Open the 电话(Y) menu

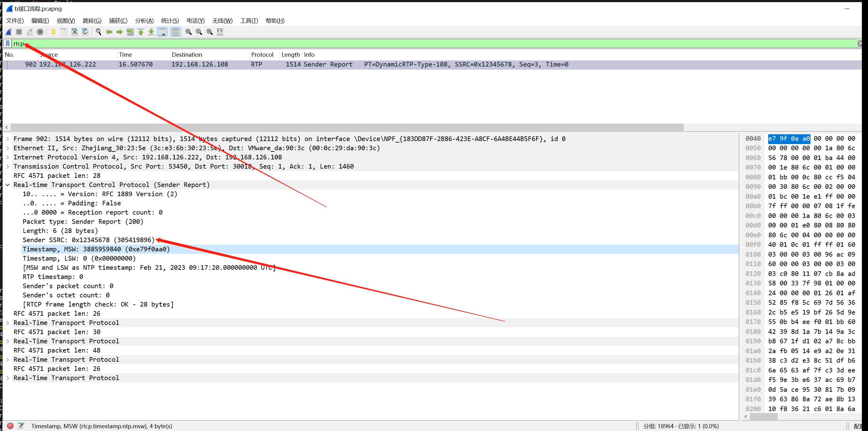(x=195, y=21)
